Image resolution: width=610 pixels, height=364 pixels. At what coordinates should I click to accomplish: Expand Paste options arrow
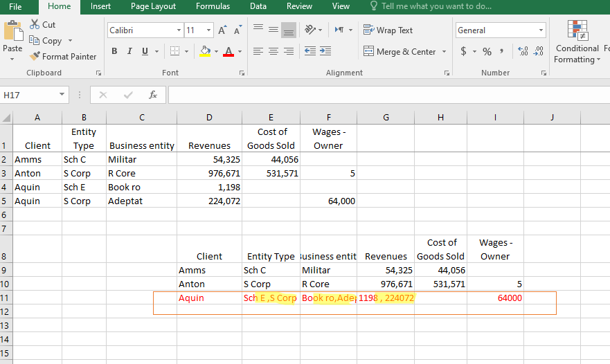pyautogui.click(x=12, y=59)
